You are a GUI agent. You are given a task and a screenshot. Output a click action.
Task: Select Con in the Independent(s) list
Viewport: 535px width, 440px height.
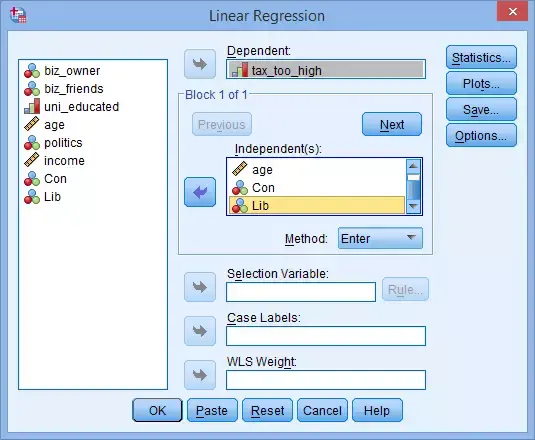tap(317, 188)
